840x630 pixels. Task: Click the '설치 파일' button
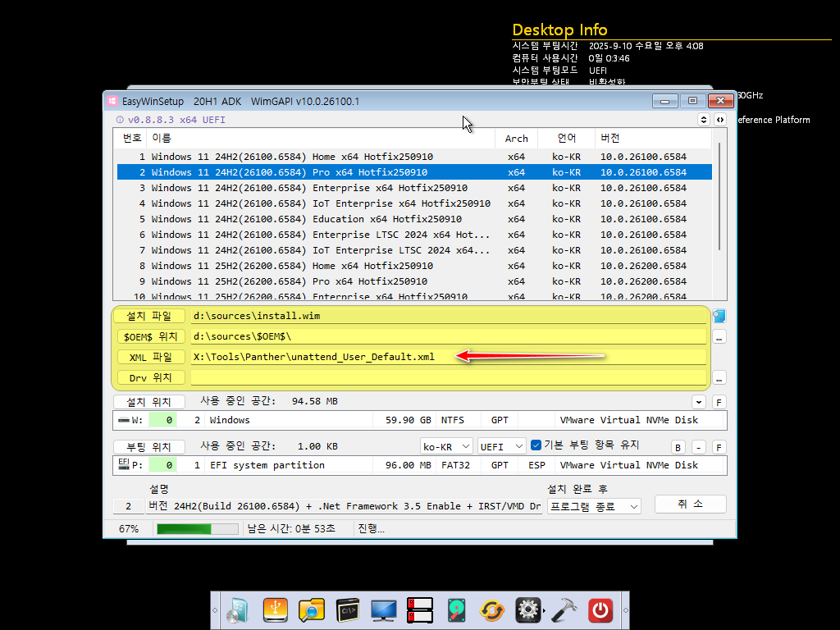click(x=149, y=316)
